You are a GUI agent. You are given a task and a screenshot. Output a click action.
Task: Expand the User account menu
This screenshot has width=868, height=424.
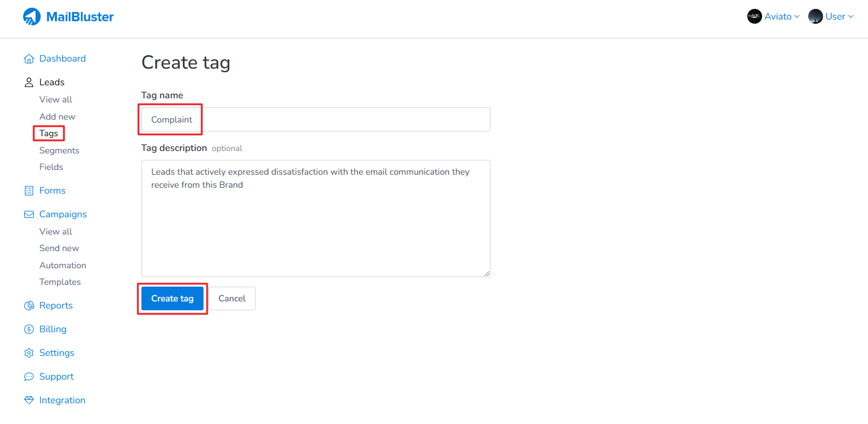click(831, 17)
